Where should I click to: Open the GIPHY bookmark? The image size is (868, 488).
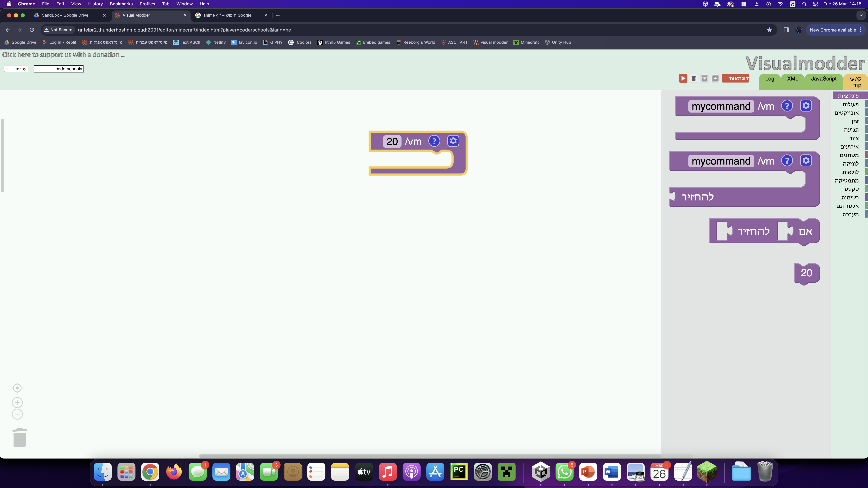(x=273, y=42)
